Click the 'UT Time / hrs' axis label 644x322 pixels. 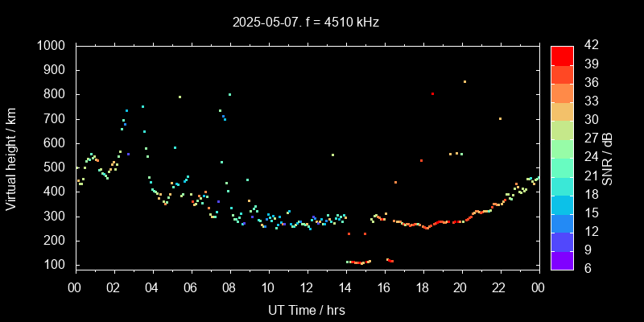(306, 309)
